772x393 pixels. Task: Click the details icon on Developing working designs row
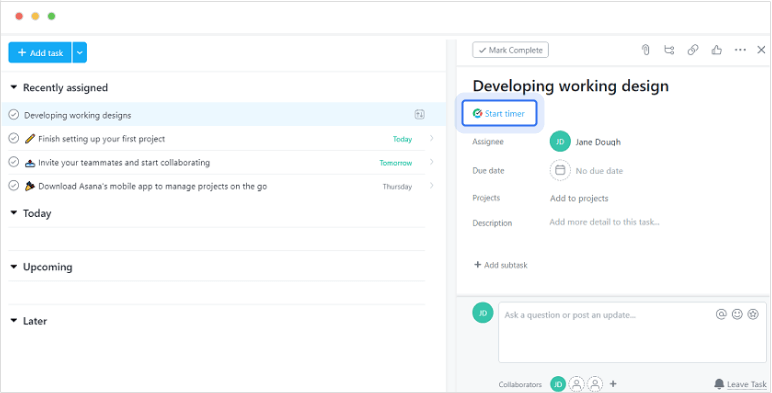pyautogui.click(x=419, y=114)
